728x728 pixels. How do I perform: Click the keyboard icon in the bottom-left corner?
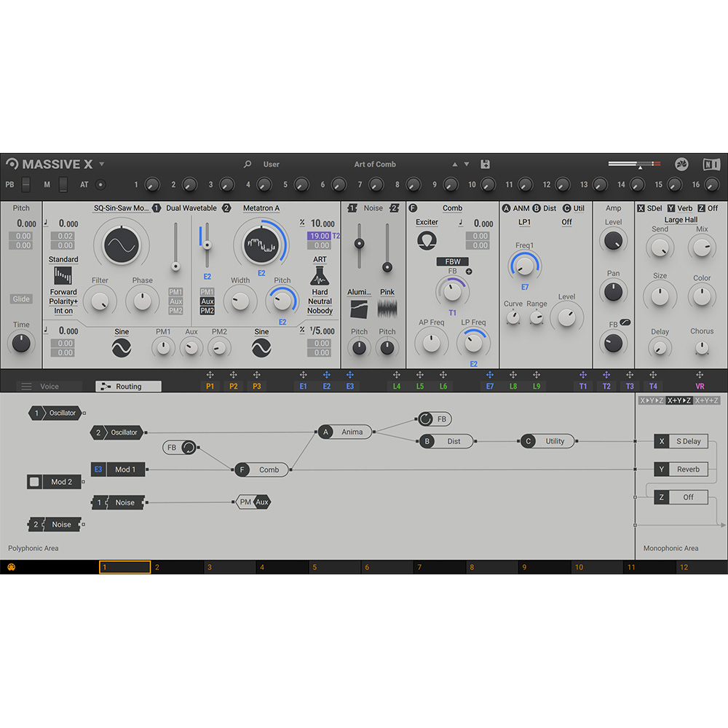12,566
